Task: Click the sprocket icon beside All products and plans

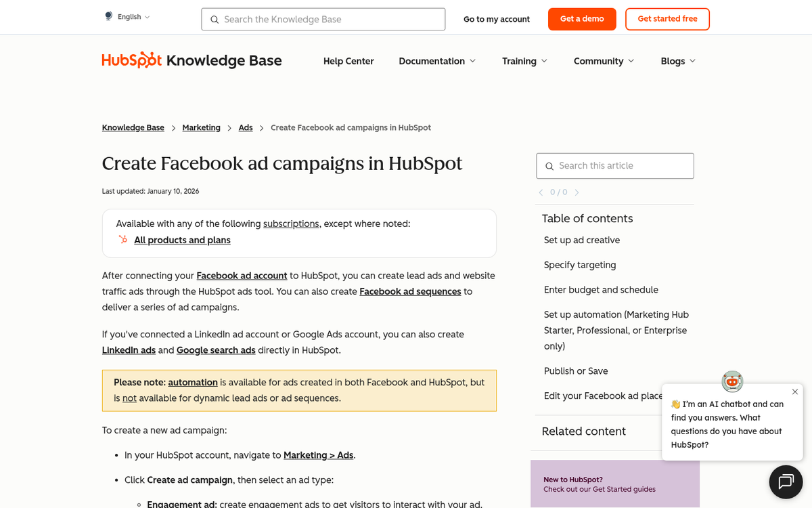Action: (122, 240)
